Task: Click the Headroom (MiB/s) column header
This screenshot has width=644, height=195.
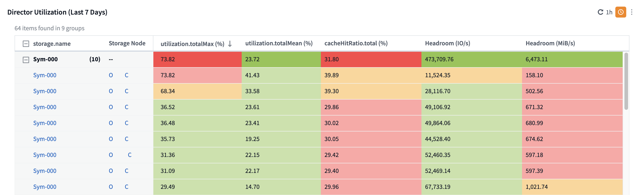Action: (550, 43)
